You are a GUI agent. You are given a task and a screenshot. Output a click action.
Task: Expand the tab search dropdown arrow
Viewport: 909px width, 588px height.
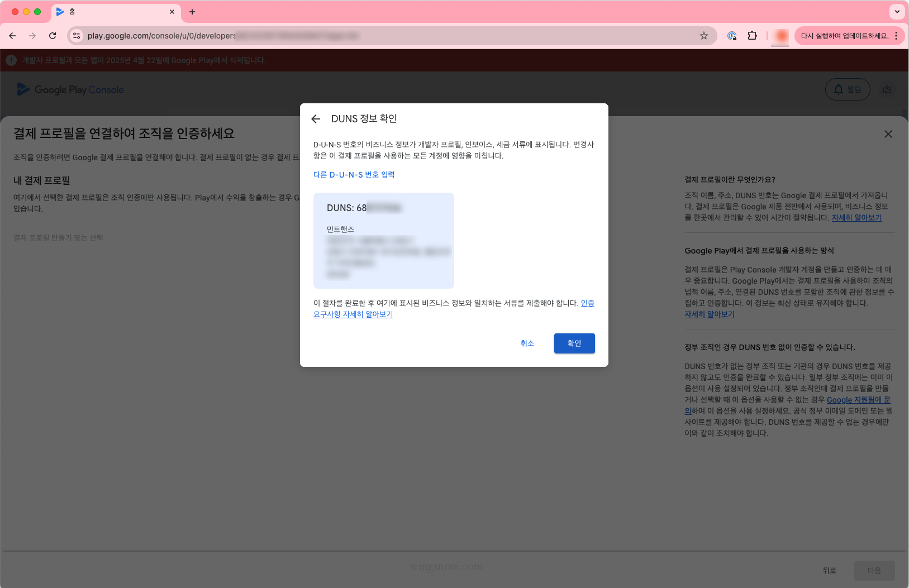tap(897, 12)
